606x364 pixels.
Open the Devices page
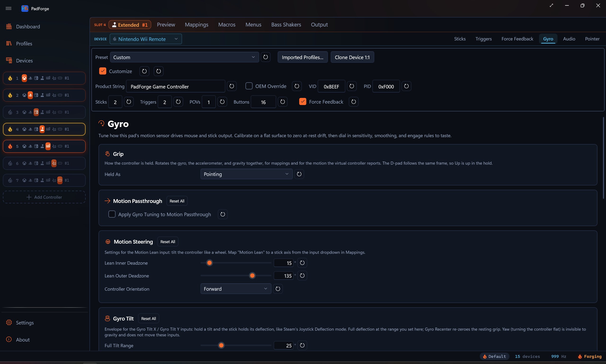point(24,61)
